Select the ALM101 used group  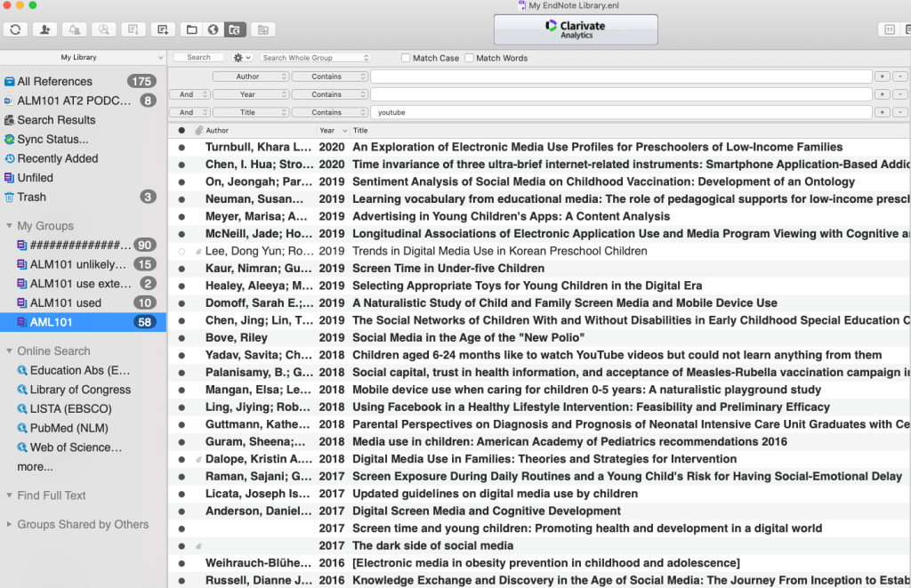pos(65,303)
